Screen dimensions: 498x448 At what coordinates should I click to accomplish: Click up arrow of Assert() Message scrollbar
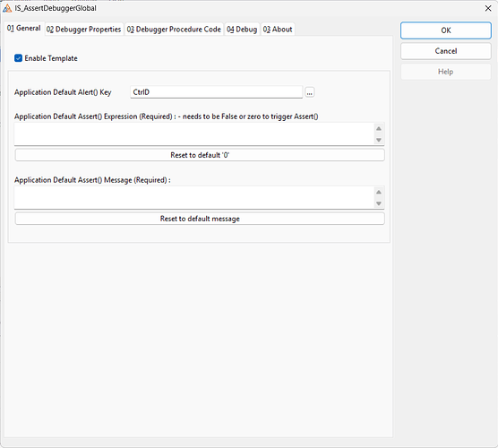(x=379, y=193)
